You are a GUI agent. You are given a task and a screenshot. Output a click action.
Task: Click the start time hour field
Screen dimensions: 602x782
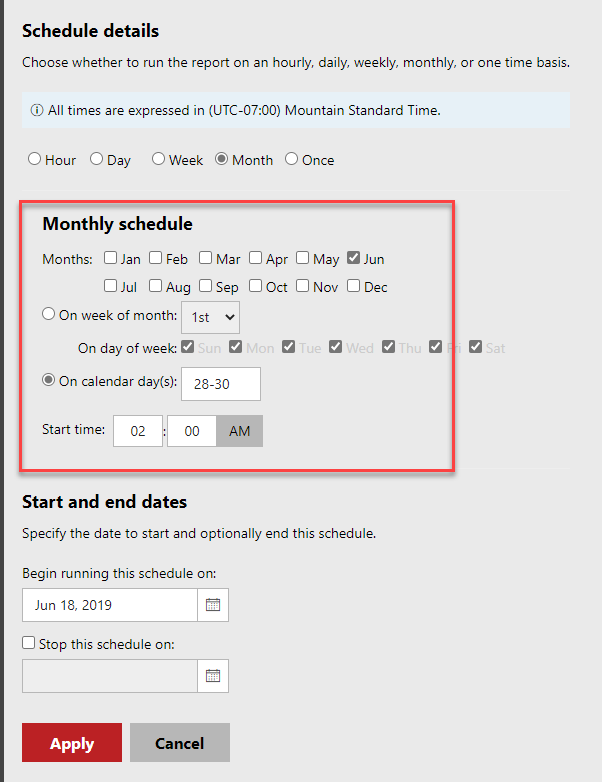click(138, 431)
